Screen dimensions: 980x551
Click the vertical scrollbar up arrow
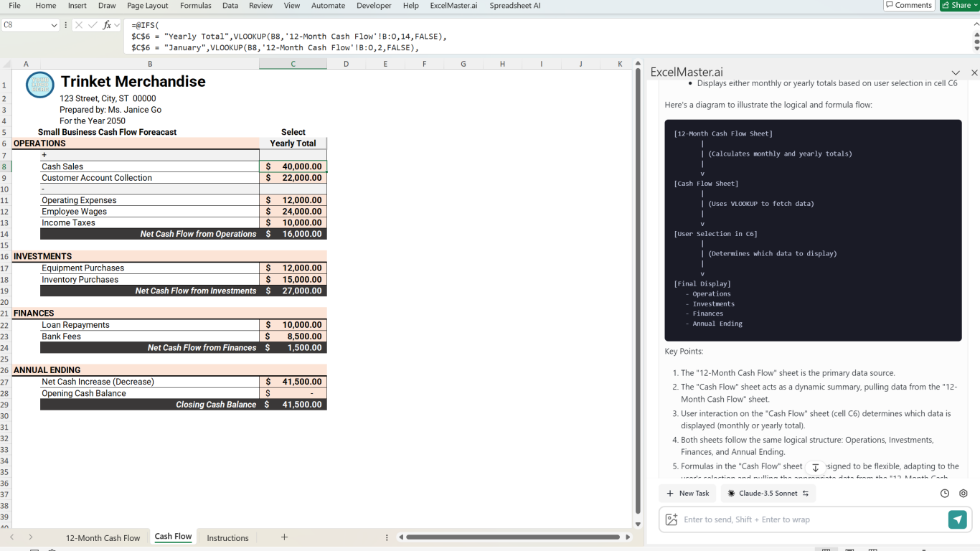click(638, 64)
